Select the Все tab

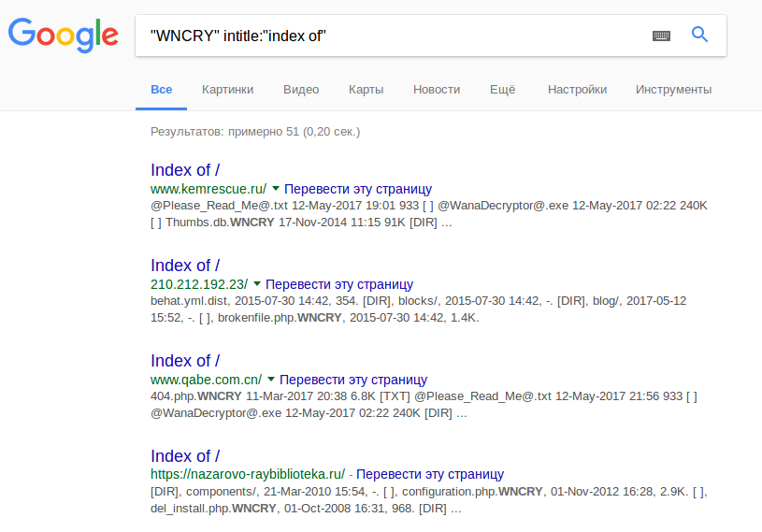(x=162, y=90)
